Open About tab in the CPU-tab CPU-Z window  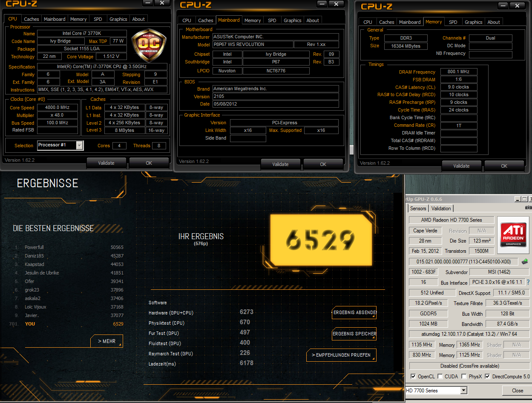138,19
